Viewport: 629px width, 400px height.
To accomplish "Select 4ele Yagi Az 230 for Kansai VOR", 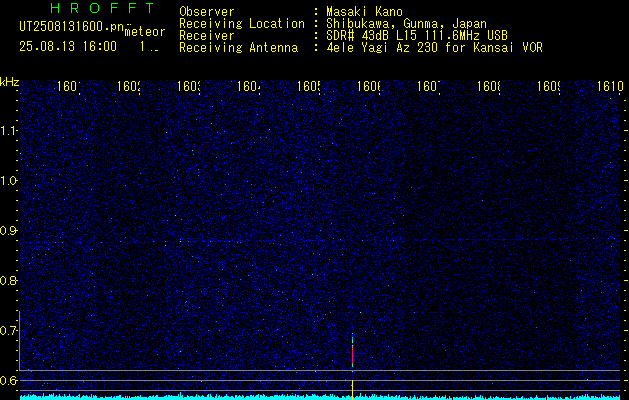I will point(434,48).
